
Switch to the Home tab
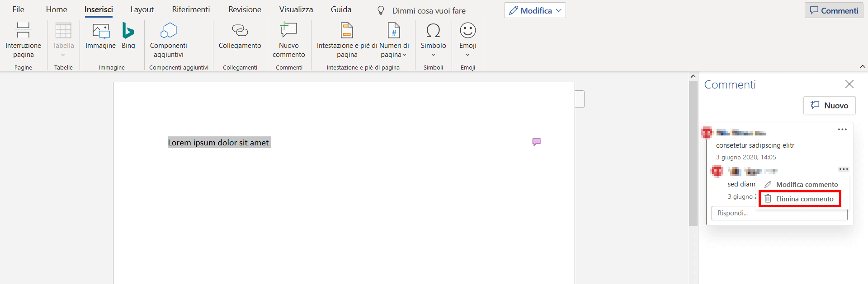57,9
